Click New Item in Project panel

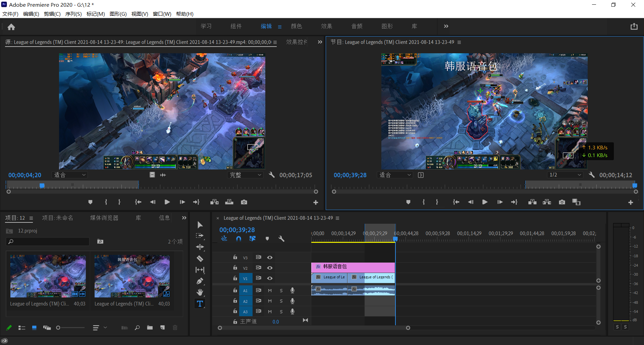162,328
